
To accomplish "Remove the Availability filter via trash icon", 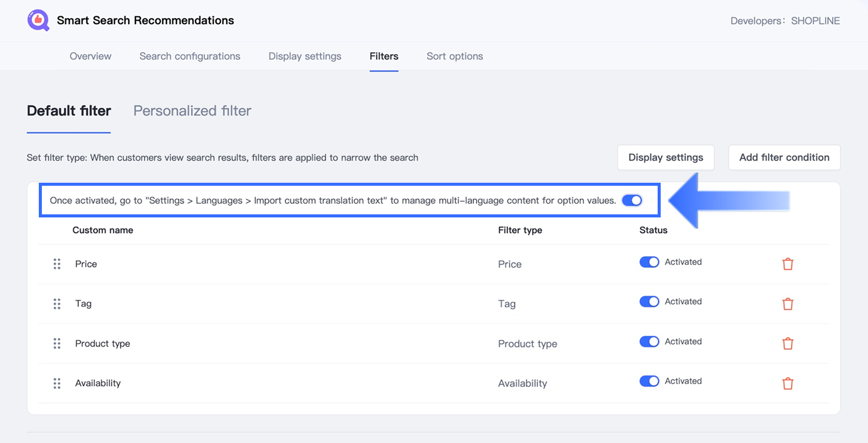I will [x=788, y=383].
